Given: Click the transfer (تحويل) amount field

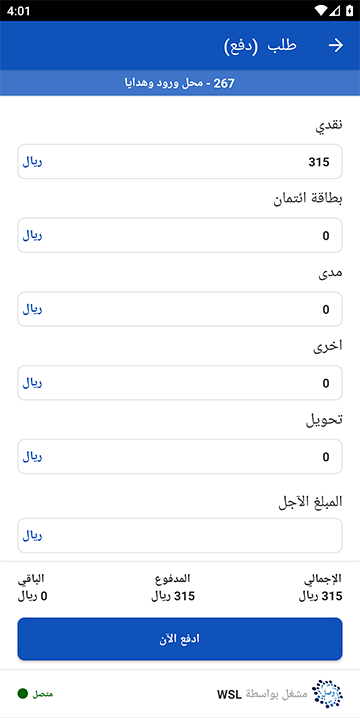Looking at the screenshot, I should (180, 457).
